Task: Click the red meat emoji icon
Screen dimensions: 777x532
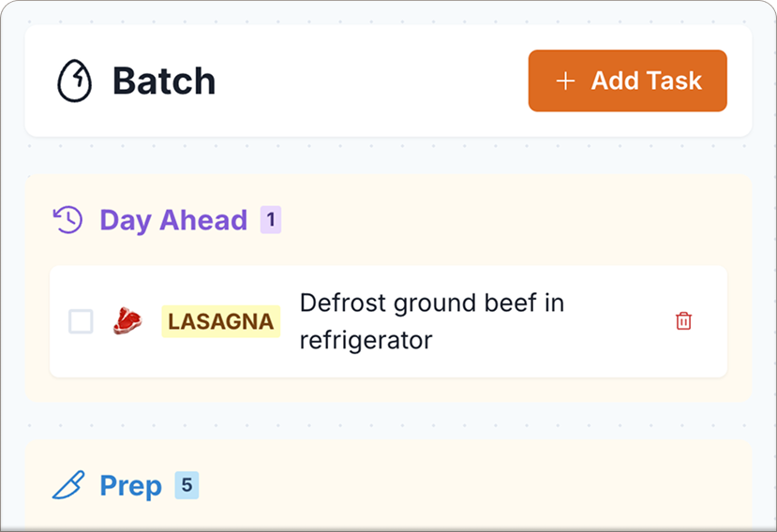Action: coord(127,321)
